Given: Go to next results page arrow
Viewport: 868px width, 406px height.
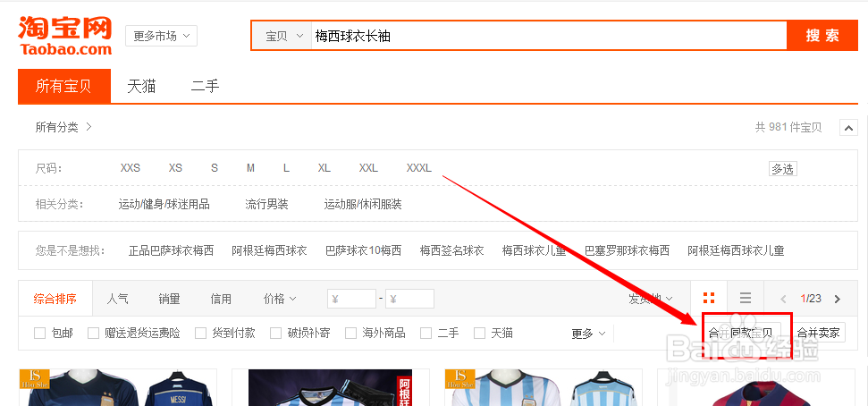Looking at the screenshot, I should (x=837, y=299).
